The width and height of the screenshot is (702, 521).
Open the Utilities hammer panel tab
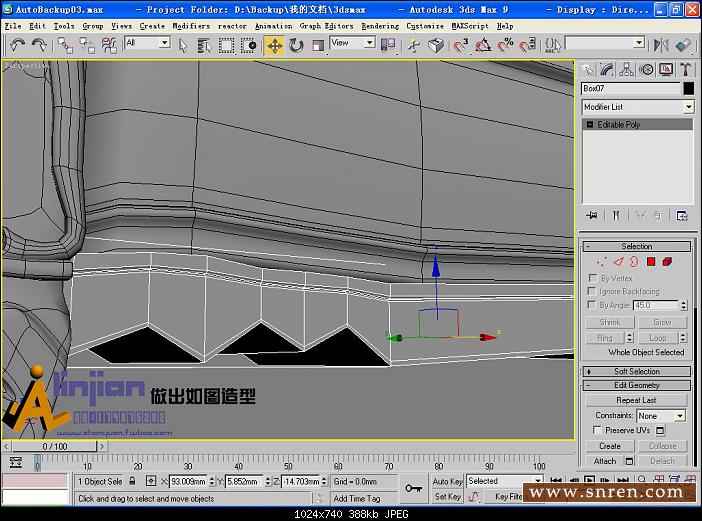pyautogui.click(x=686, y=69)
